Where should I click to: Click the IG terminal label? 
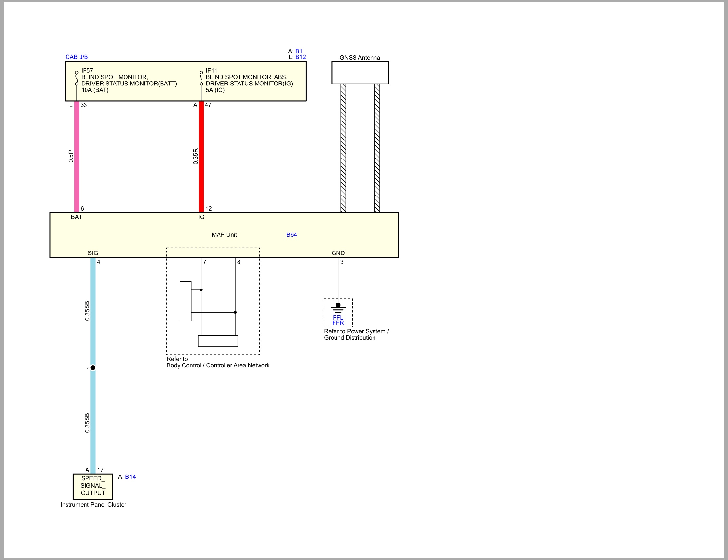[201, 217]
